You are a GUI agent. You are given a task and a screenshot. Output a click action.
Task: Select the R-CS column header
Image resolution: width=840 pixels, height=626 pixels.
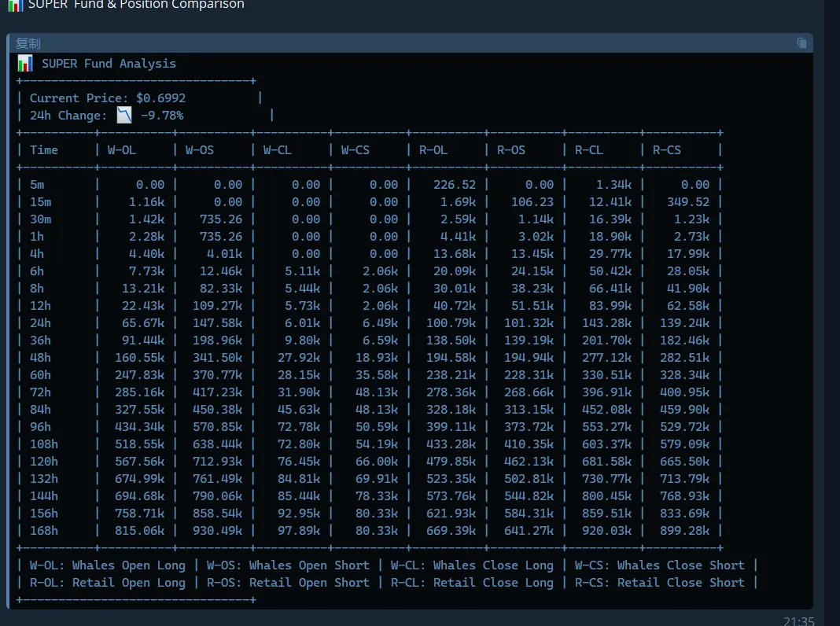tap(667, 150)
